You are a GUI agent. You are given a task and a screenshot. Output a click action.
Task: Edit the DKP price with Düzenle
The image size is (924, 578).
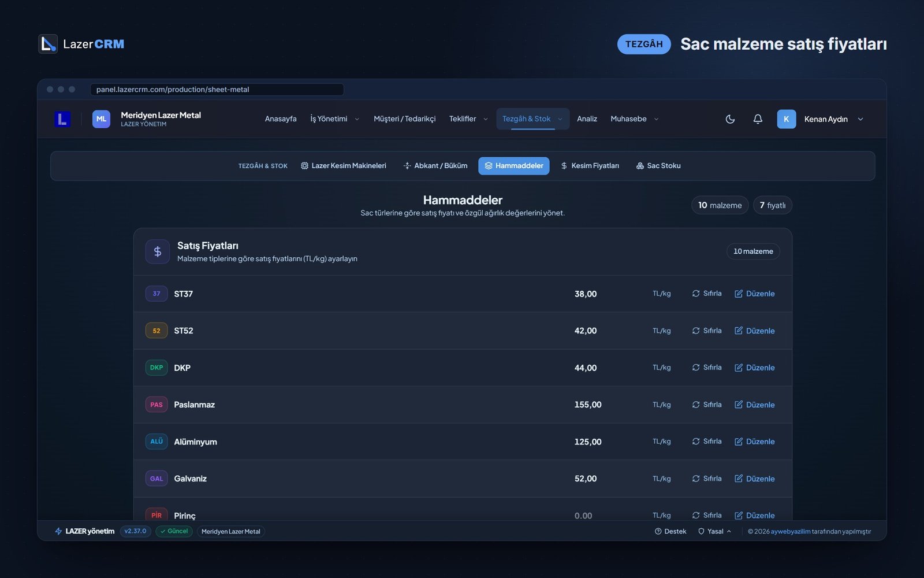(755, 368)
